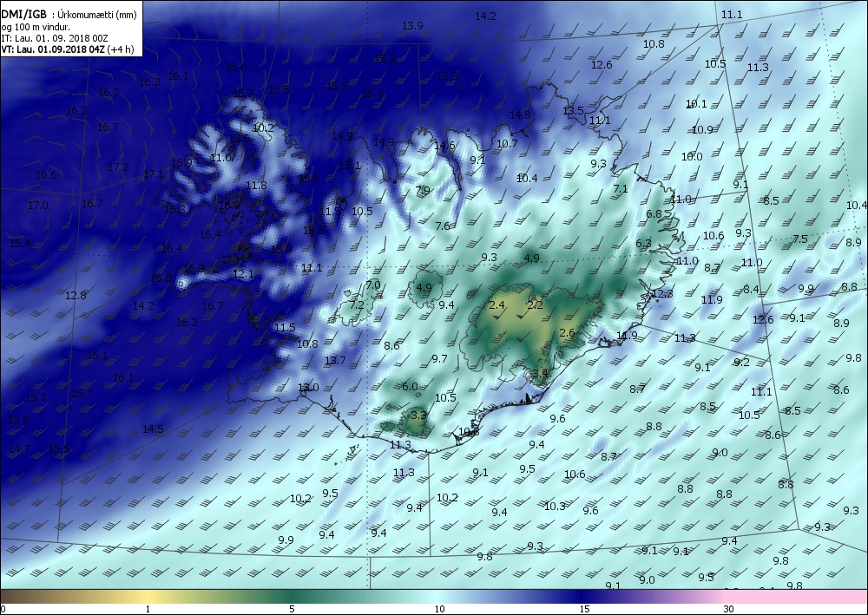Click the map value 10.0
The width and height of the screenshot is (868, 615).
click(x=692, y=156)
